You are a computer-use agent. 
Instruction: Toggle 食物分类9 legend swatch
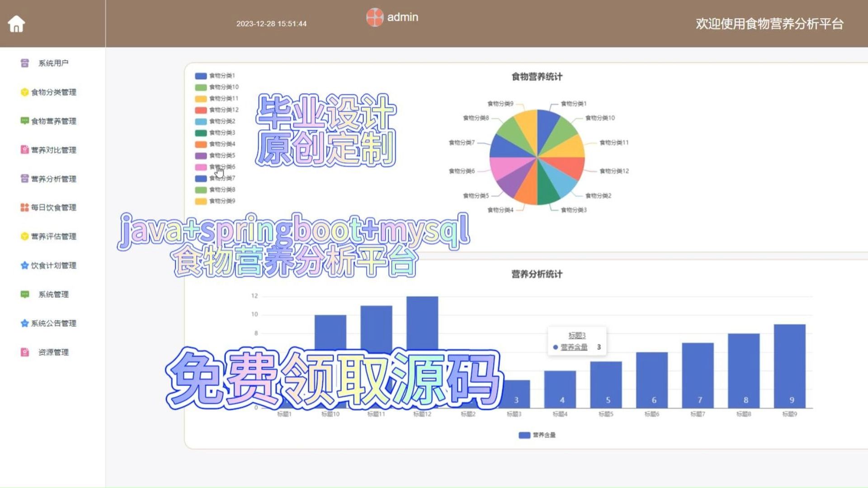(x=201, y=201)
